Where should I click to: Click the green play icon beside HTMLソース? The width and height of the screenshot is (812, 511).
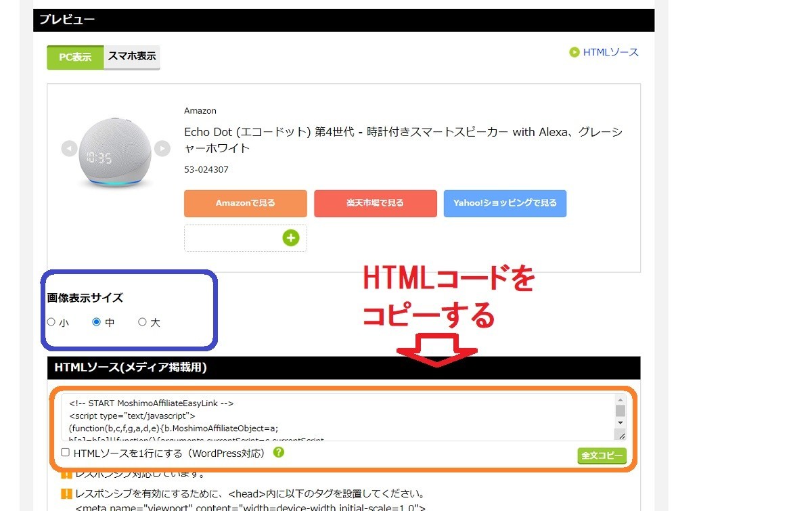pyautogui.click(x=574, y=51)
